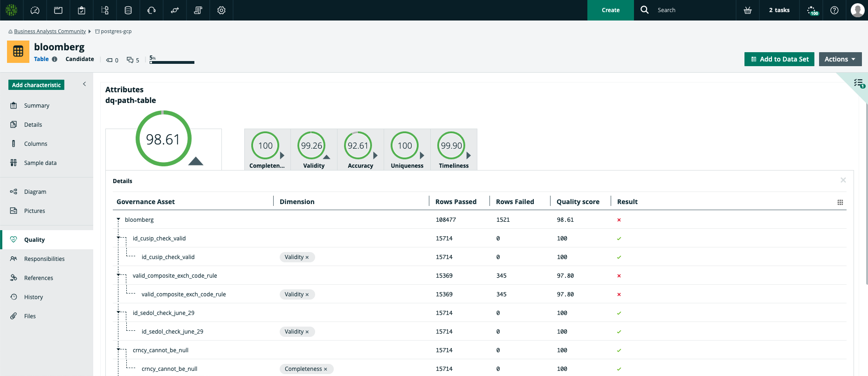Screen dimensions: 868x376
Task: Click the document hierarchy icon in top bar
Action: coord(105,10)
